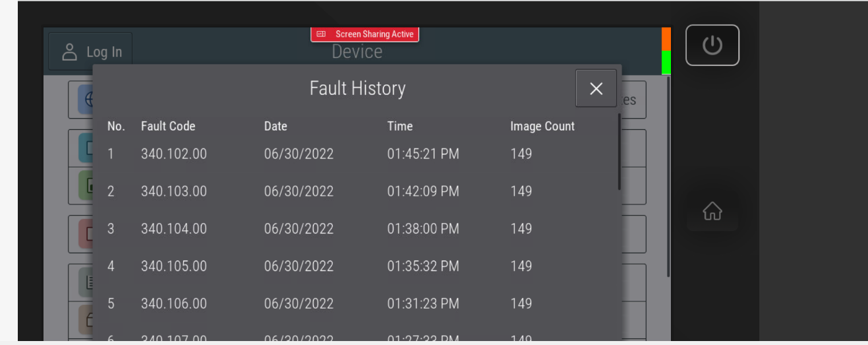This screenshot has width=868, height=345.
Task: Click the Time column header
Action: click(x=399, y=126)
